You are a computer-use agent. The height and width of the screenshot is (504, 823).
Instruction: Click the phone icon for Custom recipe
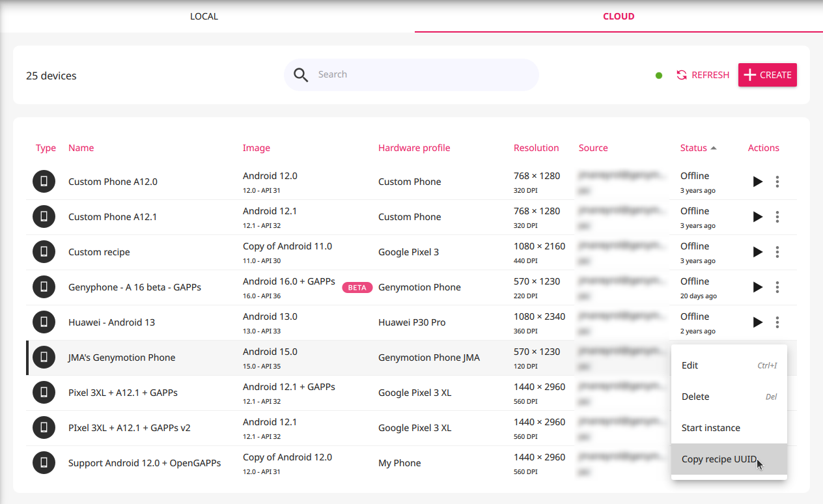click(44, 252)
